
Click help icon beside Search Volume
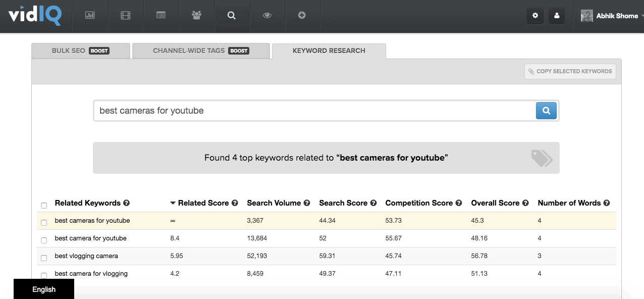(x=306, y=203)
